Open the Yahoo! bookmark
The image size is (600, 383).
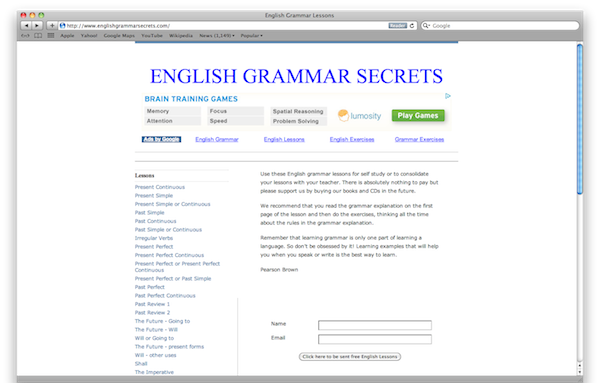[89, 36]
